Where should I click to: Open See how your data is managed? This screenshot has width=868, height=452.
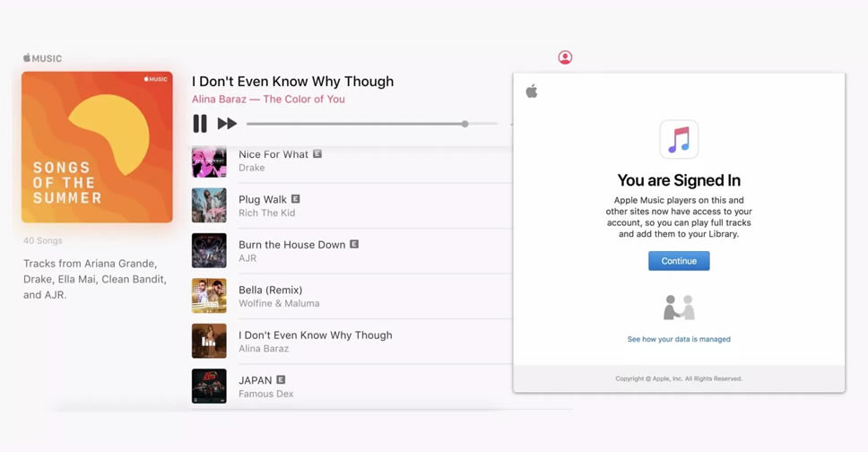679,339
